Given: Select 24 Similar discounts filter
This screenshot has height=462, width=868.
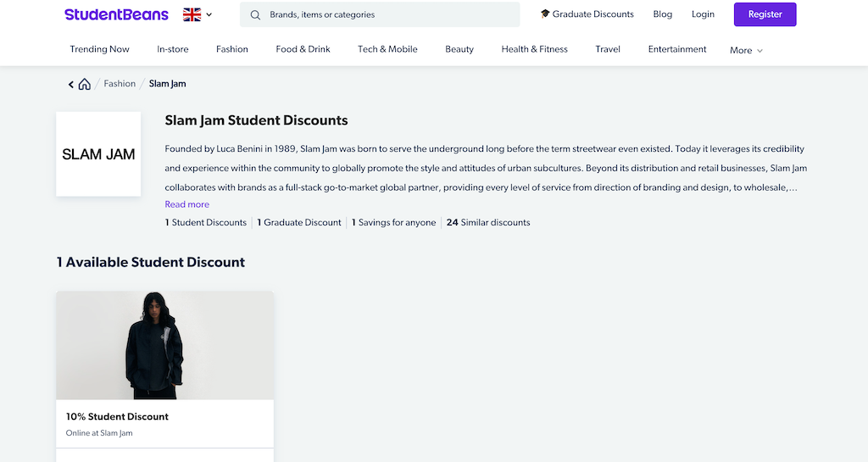Looking at the screenshot, I should tap(488, 222).
